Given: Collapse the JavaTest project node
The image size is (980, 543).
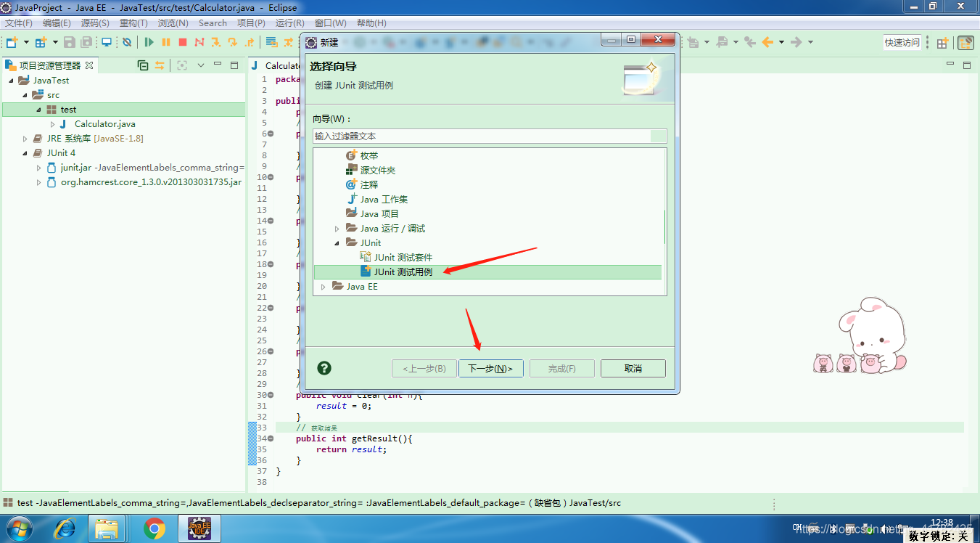Looking at the screenshot, I should coord(11,81).
